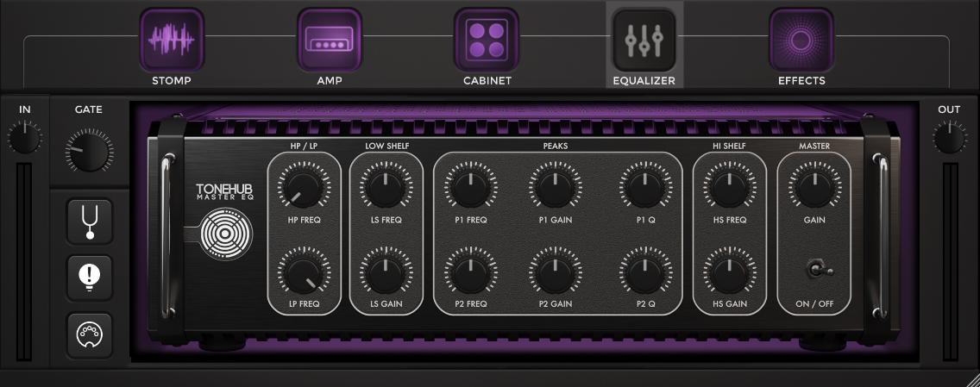Click the Gate knob
980x387 pixels.
(89, 153)
